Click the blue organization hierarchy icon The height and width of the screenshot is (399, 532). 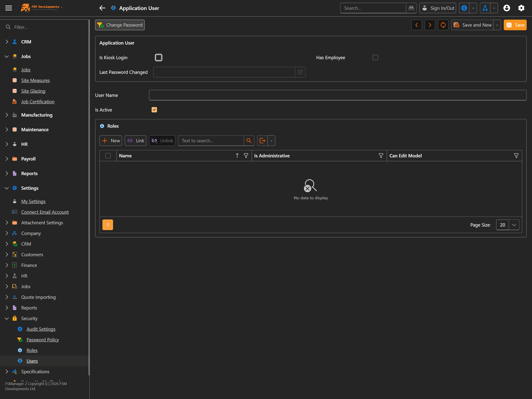point(485,8)
